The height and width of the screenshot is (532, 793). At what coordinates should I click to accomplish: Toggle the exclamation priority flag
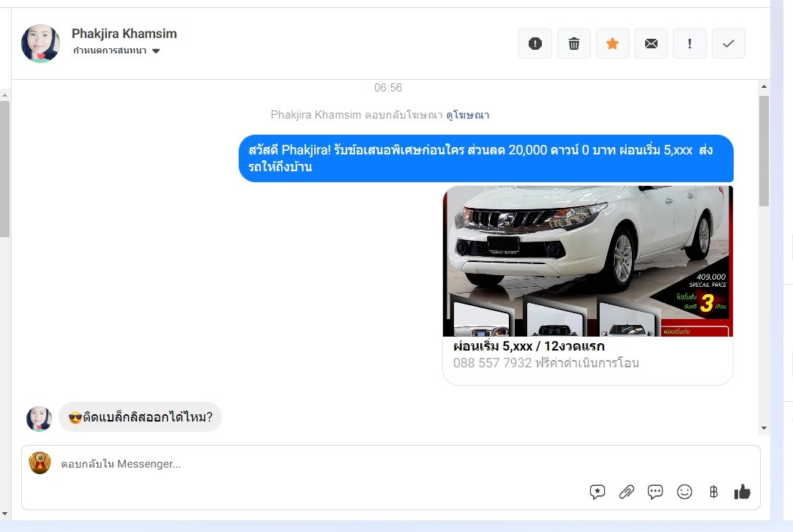click(x=690, y=44)
